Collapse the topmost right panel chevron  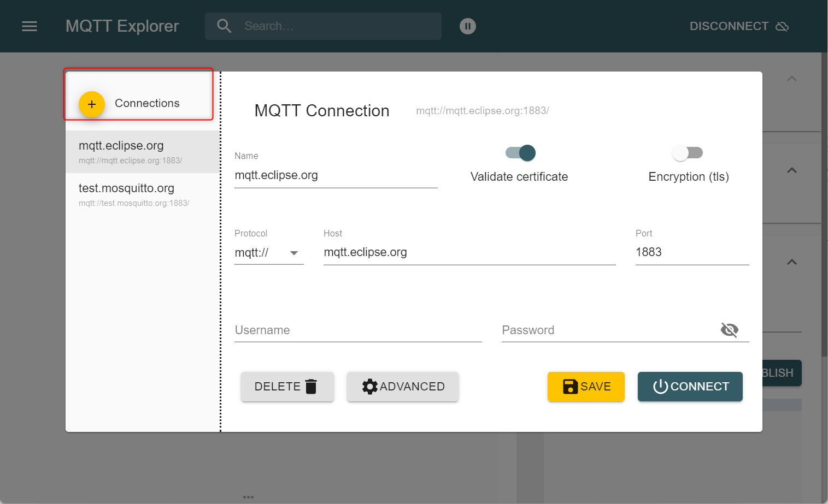791,79
